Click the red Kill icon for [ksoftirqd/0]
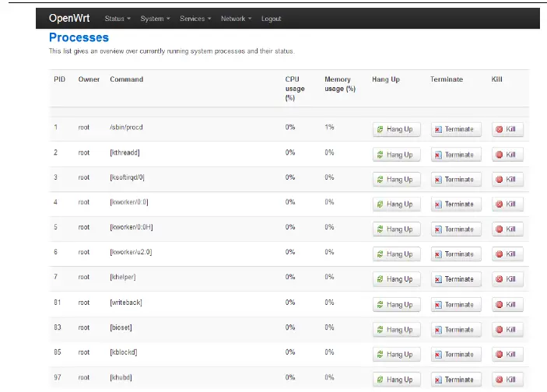The image size is (547, 392). (x=500, y=180)
